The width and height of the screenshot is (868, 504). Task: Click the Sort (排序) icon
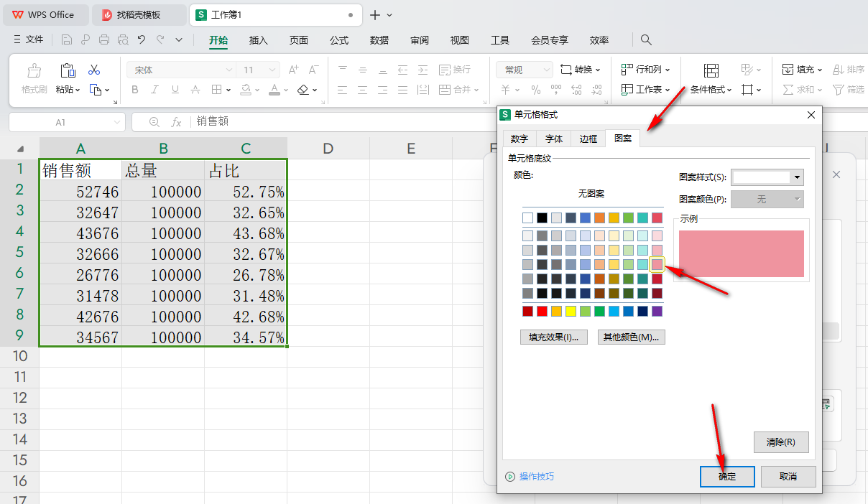849,70
